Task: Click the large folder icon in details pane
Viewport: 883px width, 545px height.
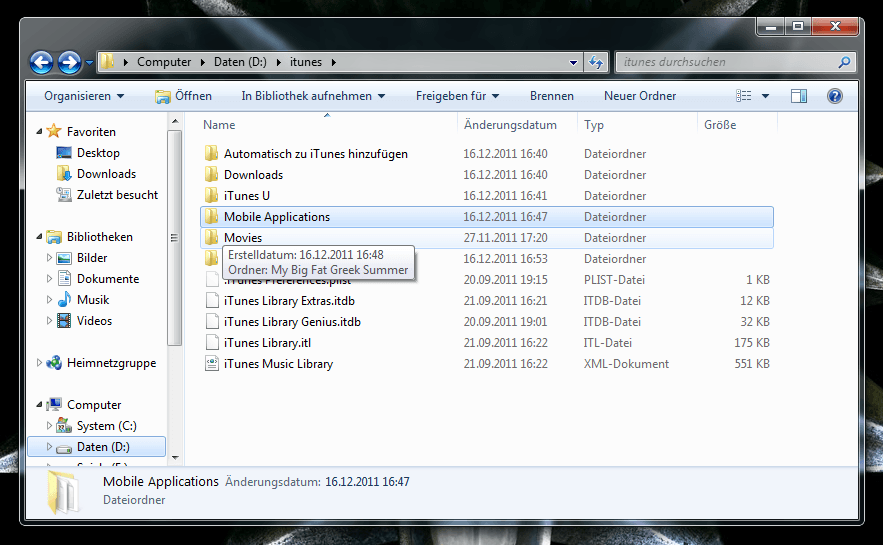Action: 63,493
